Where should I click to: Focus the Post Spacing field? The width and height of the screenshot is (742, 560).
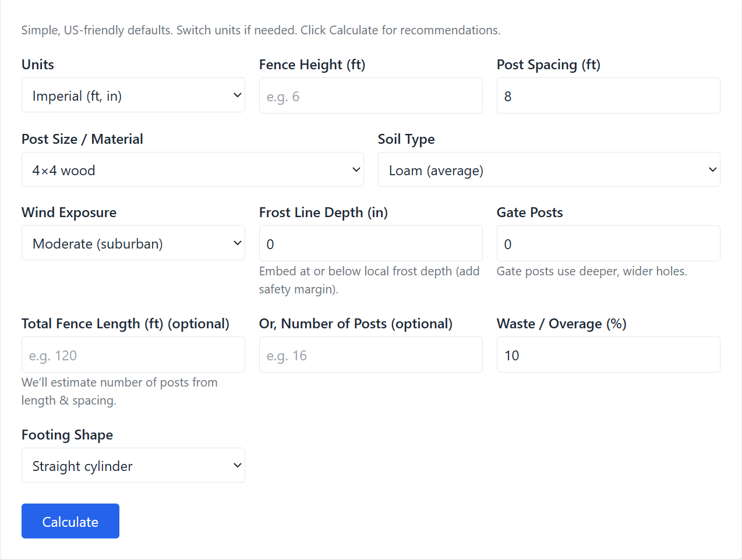(x=608, y=96)
